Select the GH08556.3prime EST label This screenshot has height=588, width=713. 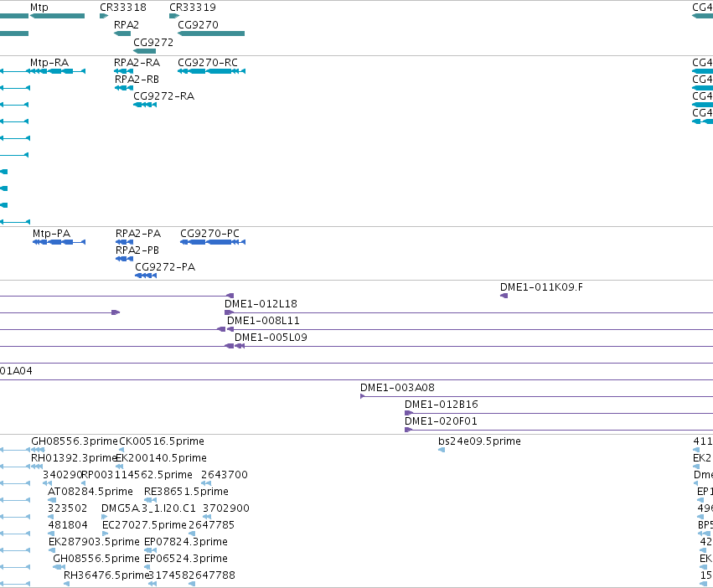coord(75,441)
